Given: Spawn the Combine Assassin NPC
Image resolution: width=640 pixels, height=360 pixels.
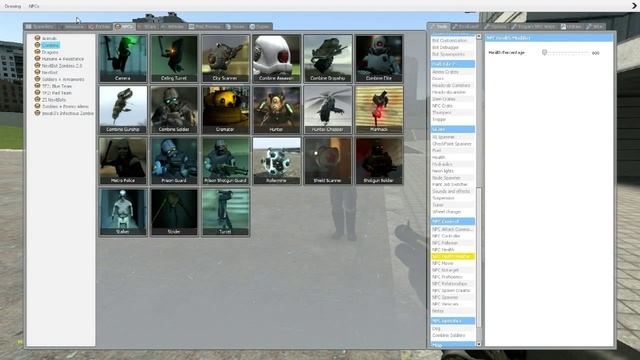Looking at the screenshot, I should click(x=276, y=58).
